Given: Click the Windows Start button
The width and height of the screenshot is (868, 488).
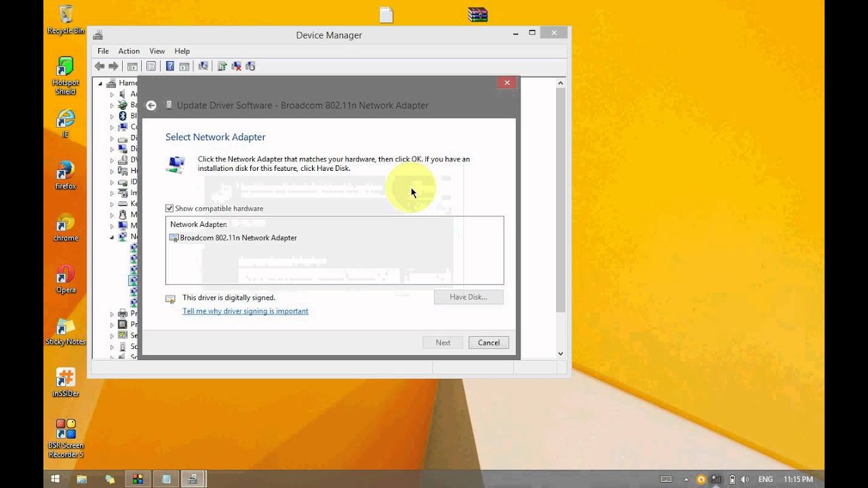Looking at the screenshot, I should (x=56, y=479).
